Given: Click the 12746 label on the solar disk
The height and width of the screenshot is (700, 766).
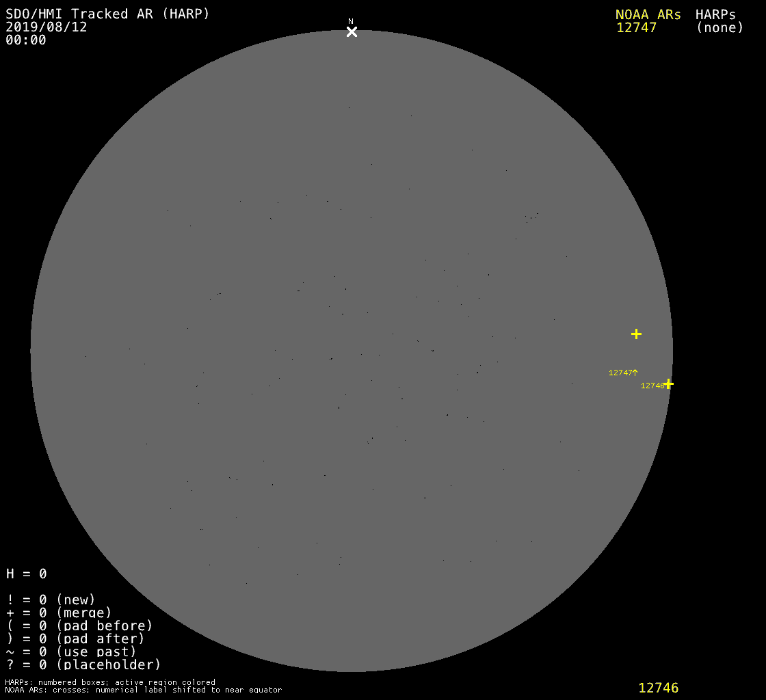Looking at the screenshot, I should [x=652, y=386].
